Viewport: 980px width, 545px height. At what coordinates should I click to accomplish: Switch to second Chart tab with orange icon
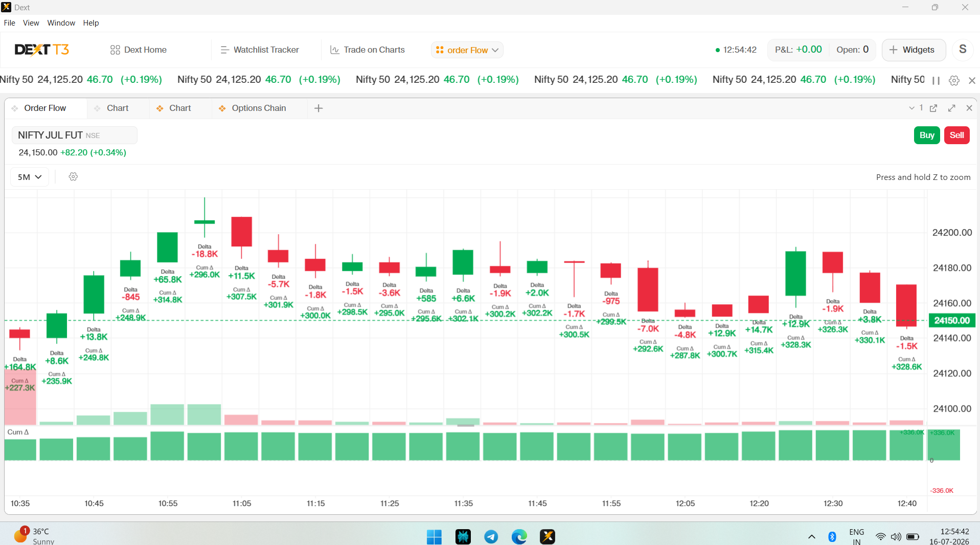180,108
